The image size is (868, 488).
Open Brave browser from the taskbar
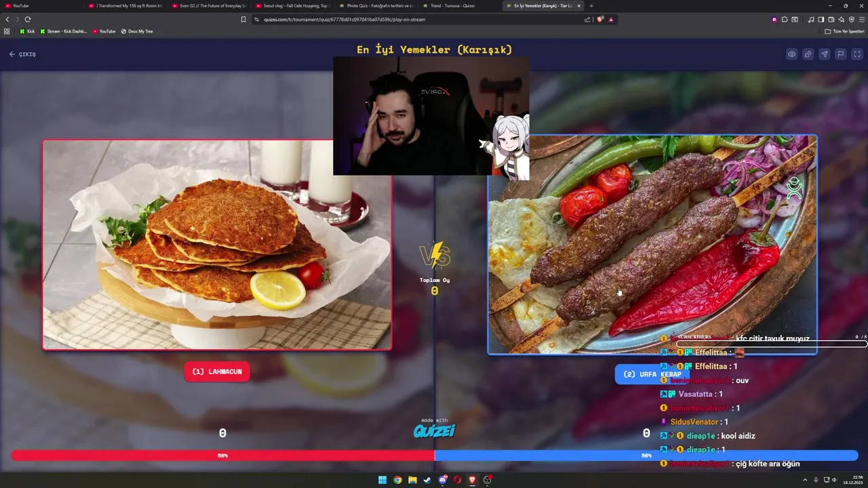pos(473,480)
